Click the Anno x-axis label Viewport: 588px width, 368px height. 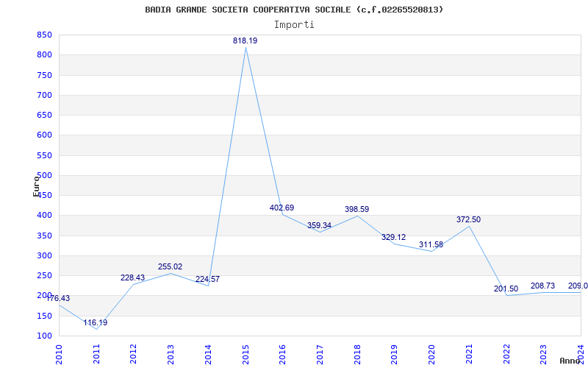click(x=570, y=361)
